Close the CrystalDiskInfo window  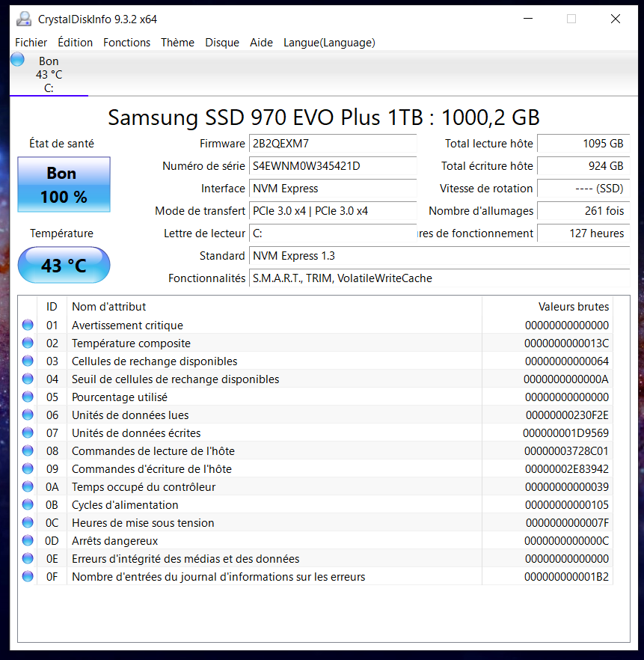616,19
